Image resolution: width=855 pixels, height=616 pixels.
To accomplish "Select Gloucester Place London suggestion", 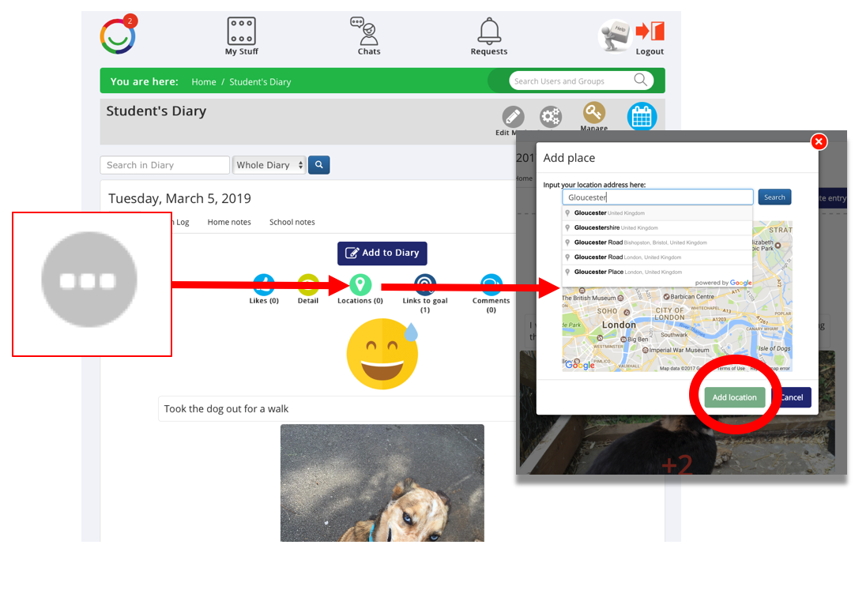I will pyautogui.click(x=657, y=272).
